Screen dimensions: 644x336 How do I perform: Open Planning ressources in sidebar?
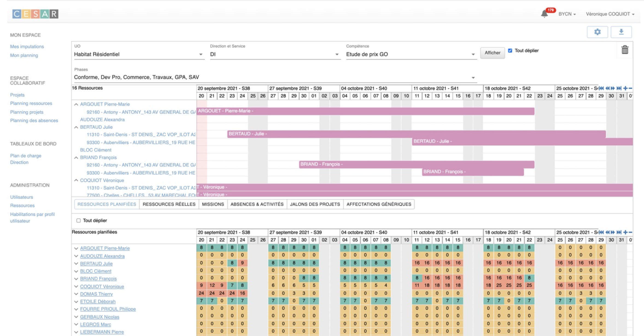tap(31, 104)
